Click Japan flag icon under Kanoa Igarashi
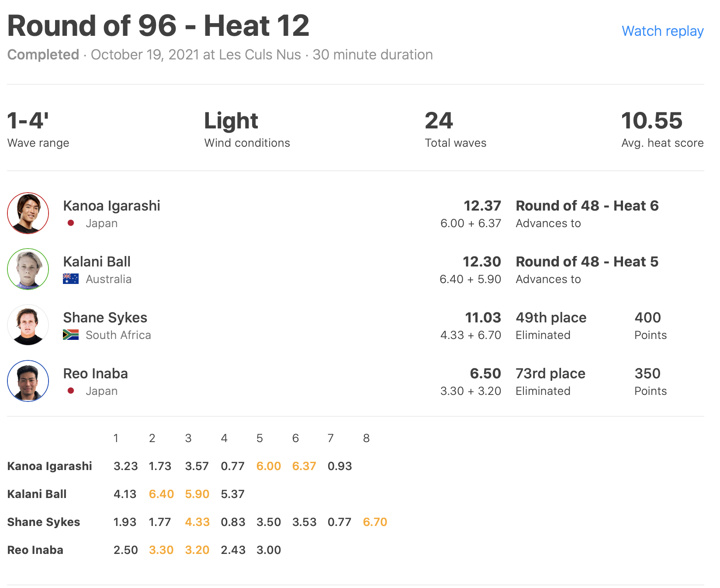Viewport: 720px width, 588px height. [x=71, y=223]
